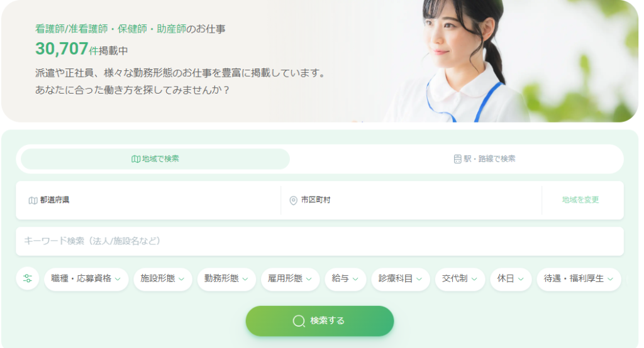Expand the 施設形態 dropdown

(x=163, y=279)
